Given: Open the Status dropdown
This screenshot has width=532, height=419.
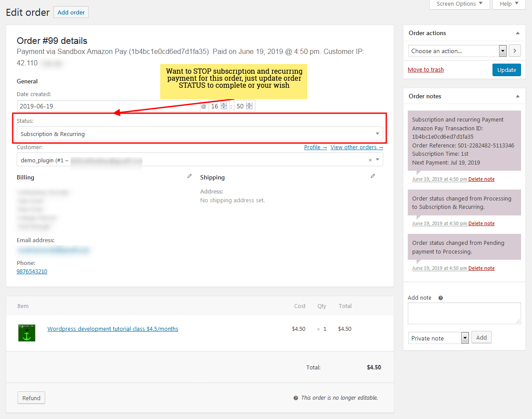Looking at the screenshot, I should tap(200, 134).
